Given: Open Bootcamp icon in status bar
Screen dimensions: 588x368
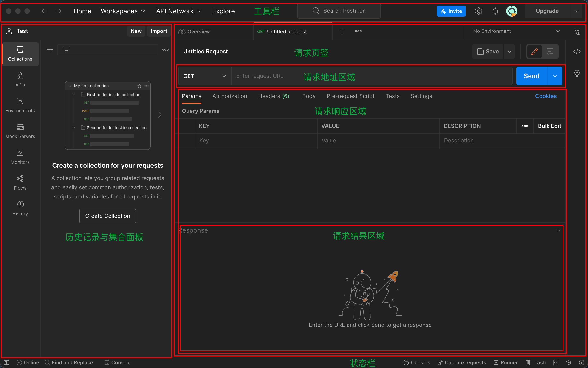Looking at the screenshot, I should pos(569,362).
